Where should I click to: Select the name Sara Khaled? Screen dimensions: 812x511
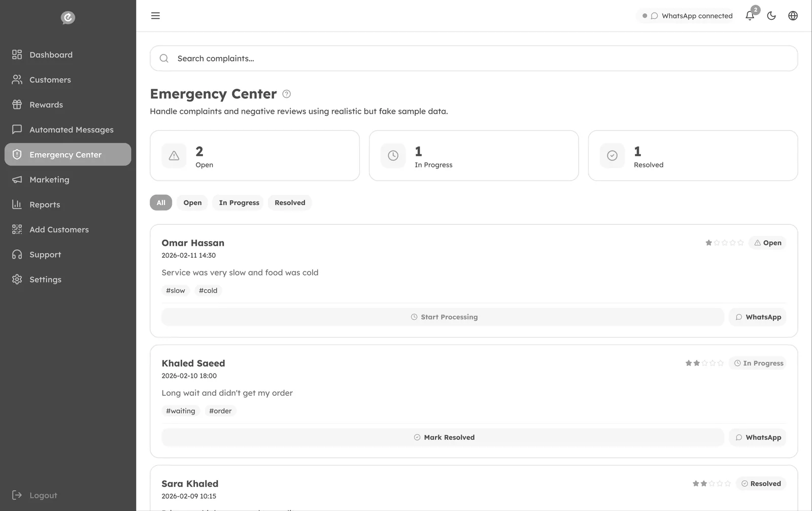tap(190, 484)
